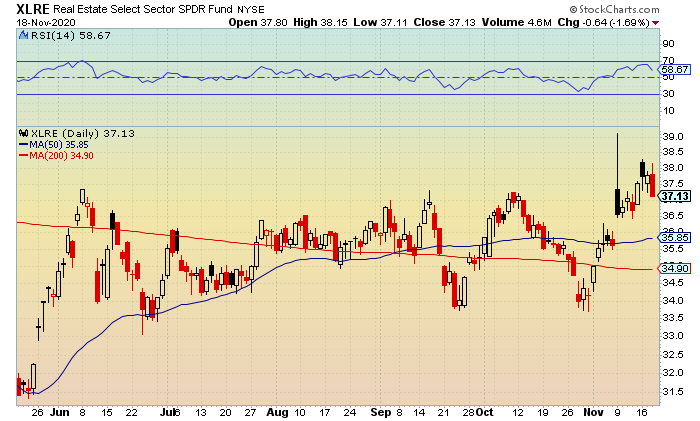
Task: Click the 38.0 price axis label
Action: tap(672, 168)
